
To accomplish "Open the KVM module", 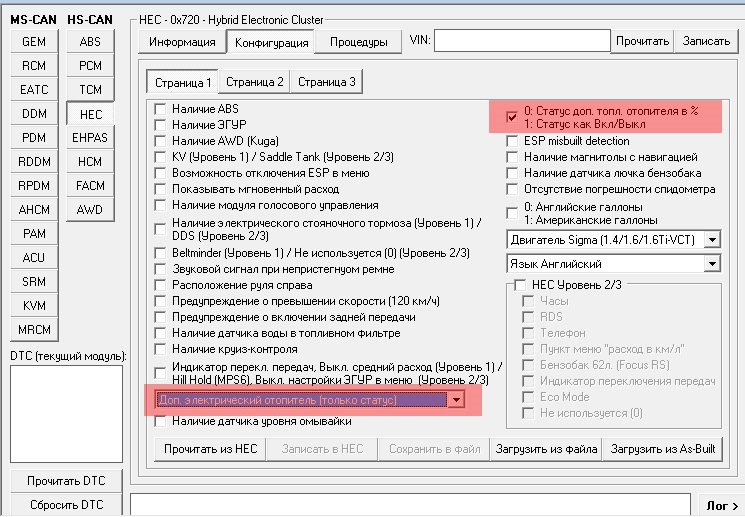I will (x=34, y=306).
